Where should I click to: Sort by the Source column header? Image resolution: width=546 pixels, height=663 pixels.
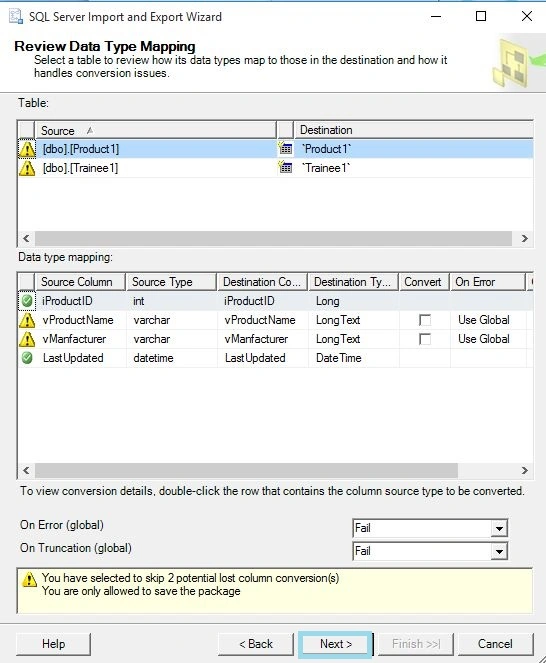tap(156, 131)
